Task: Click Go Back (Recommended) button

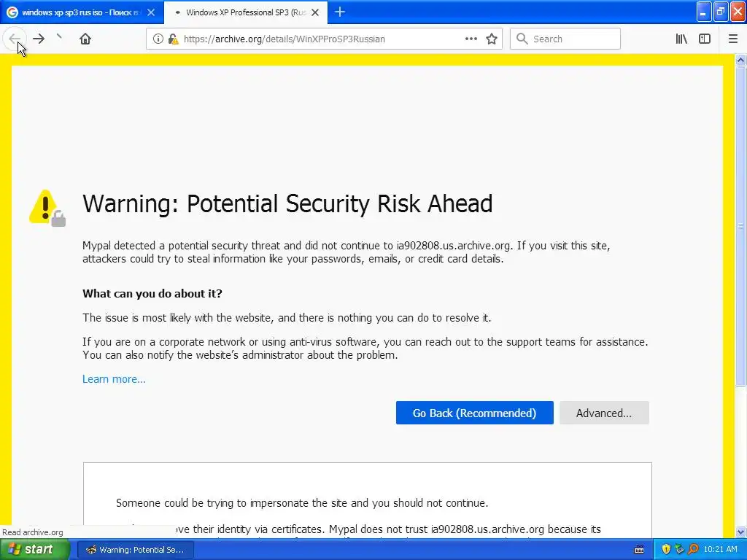Action: [474, 413]
